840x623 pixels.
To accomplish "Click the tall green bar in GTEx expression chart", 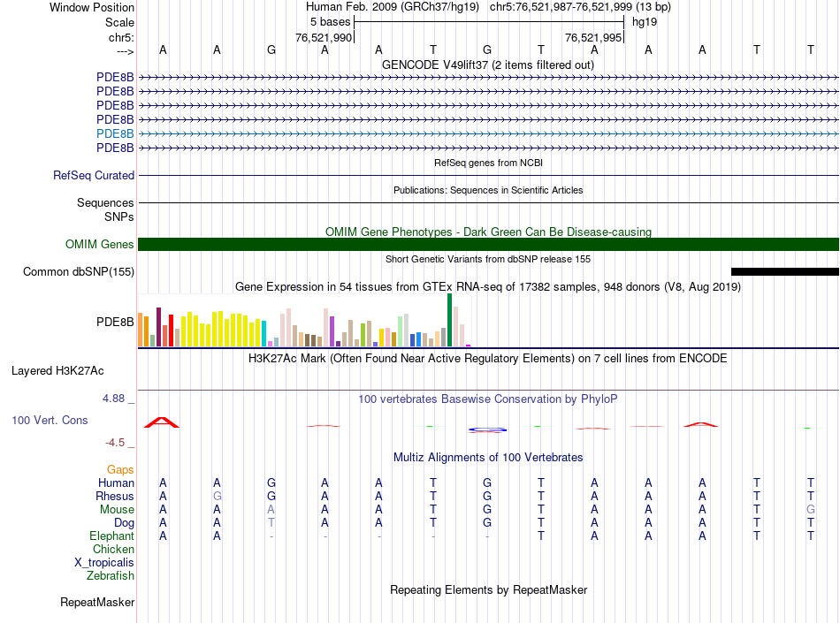I will coord(450,320).
